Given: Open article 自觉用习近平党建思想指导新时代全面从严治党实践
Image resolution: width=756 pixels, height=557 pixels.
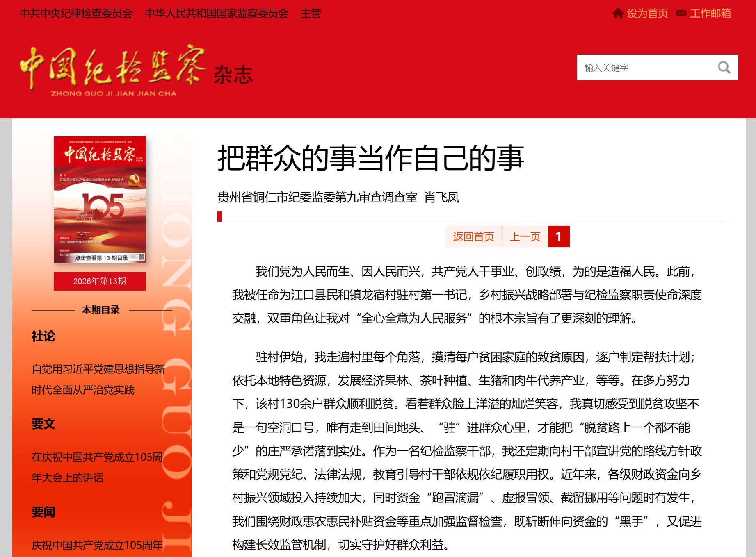Looking at the screenshot, I should tap(98, 380).
